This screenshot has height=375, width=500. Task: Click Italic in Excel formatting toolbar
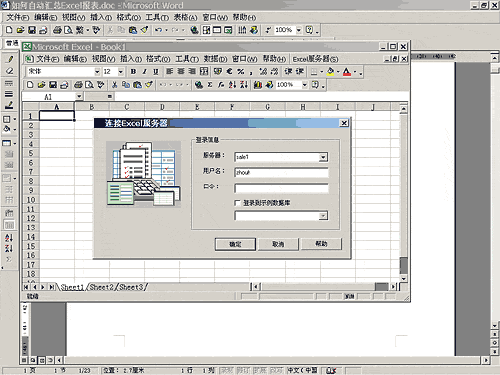coord(144,72)
